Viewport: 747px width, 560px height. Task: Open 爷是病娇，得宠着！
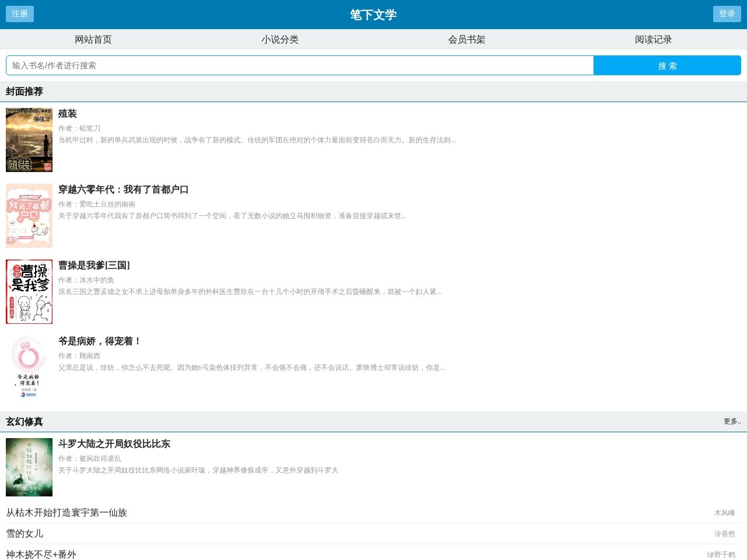[x=98, y=341]
